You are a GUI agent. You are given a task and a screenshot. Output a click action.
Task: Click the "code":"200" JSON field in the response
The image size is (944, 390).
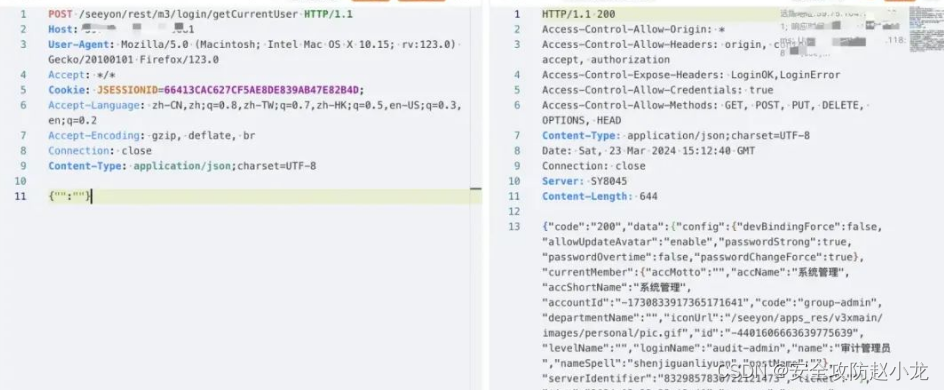coord(585,227)
